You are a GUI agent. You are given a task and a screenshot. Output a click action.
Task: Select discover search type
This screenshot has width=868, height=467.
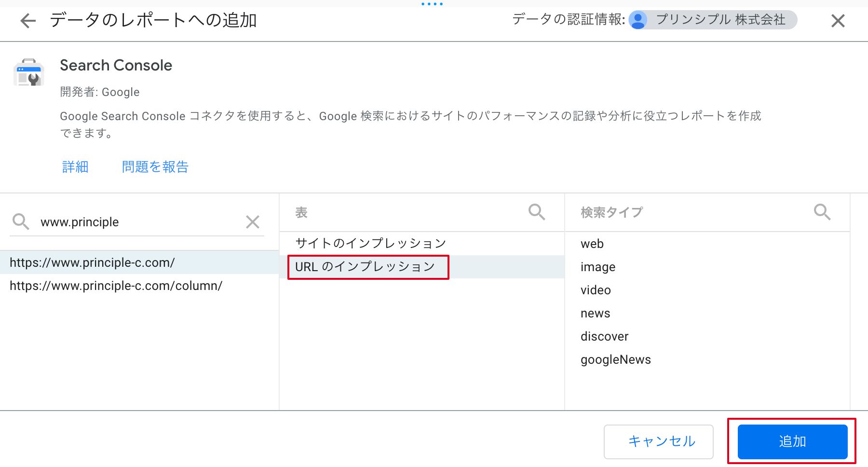[707, 336]
